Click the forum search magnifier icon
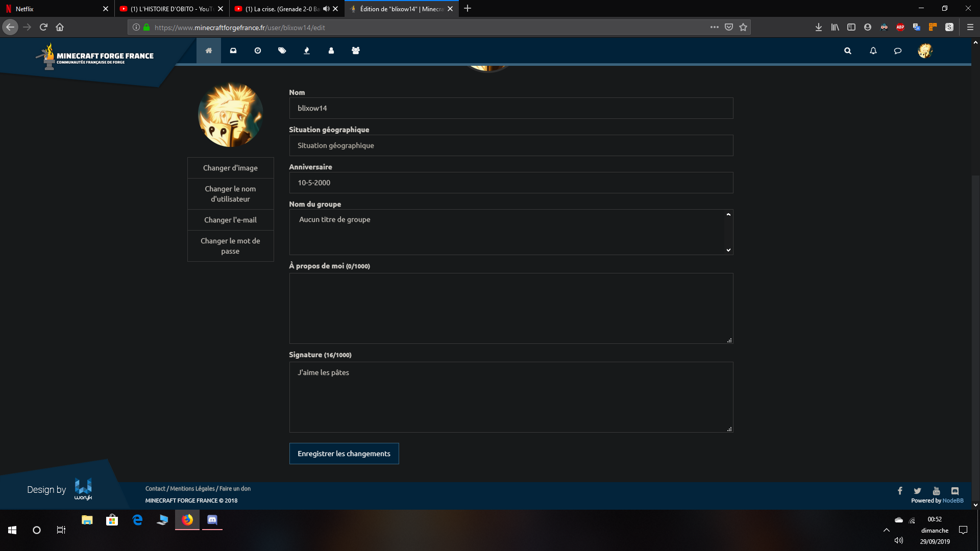Viewport: 980px width, 551px height. pyautogui.click(x=848, y=51)
